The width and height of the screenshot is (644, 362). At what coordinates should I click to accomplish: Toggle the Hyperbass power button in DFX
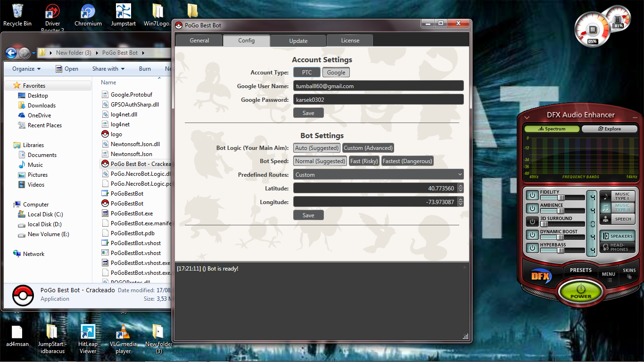pos(532,248)
